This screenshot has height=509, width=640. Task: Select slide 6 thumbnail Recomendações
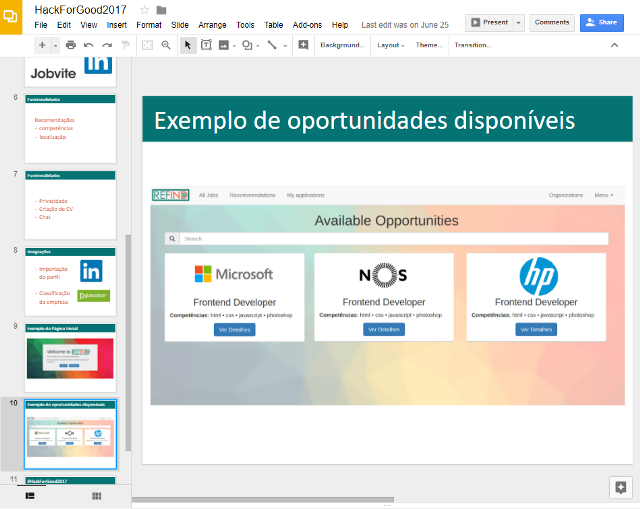[70, 129]
